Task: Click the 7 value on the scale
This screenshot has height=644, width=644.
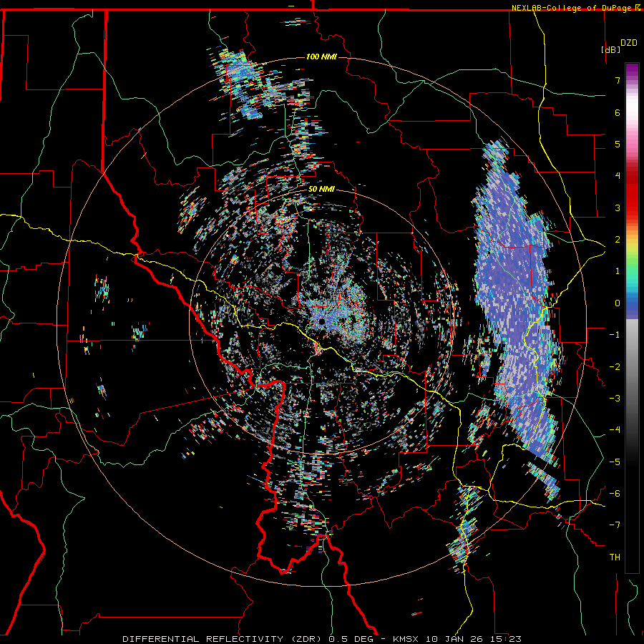Action: tap(618, 80)
